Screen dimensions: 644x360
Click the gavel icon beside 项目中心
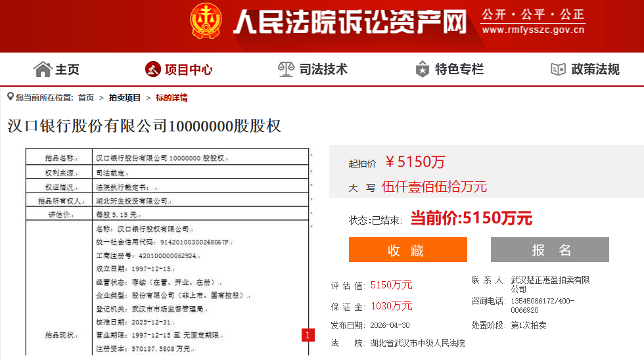click(152, 69)
